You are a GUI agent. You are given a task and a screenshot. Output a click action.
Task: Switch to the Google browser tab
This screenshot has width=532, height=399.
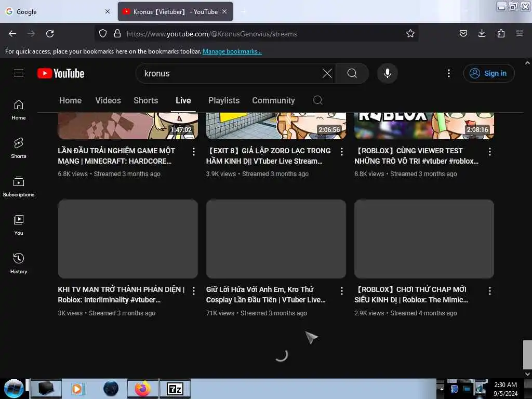58,11
